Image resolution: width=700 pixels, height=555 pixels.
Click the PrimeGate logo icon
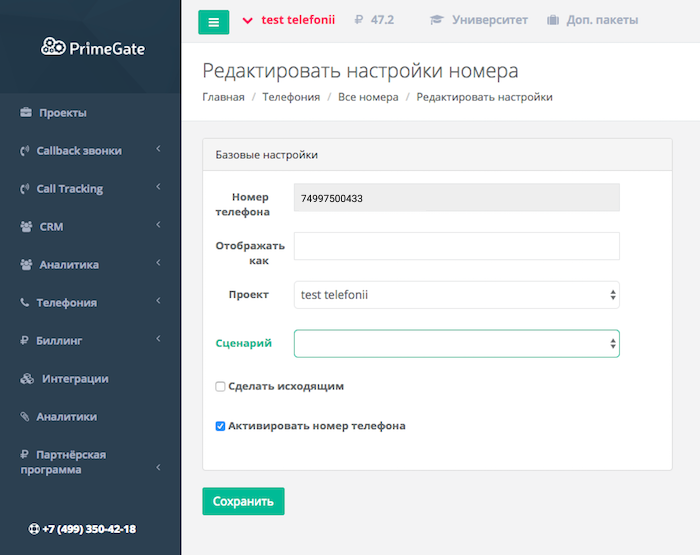[x=54, y=46]
